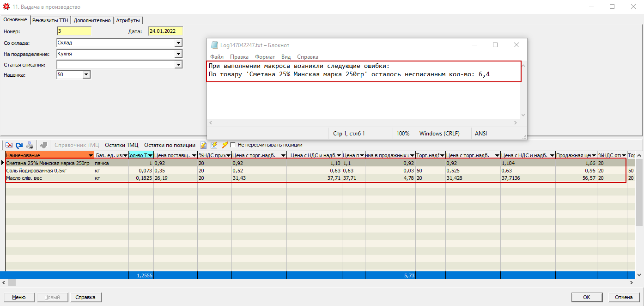Viewport: 644px width, 306px height.
Task: Click the first notepad with lightning icon
Action: pos(203,145)
